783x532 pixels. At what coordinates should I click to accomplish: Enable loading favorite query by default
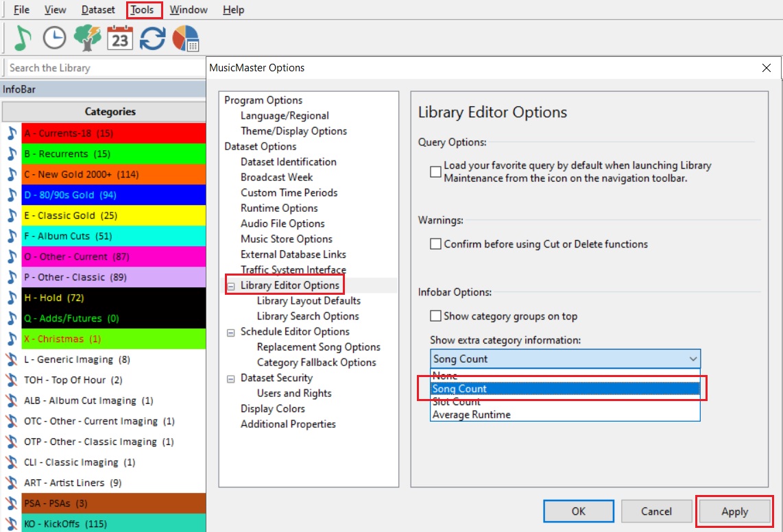point(435,172)
